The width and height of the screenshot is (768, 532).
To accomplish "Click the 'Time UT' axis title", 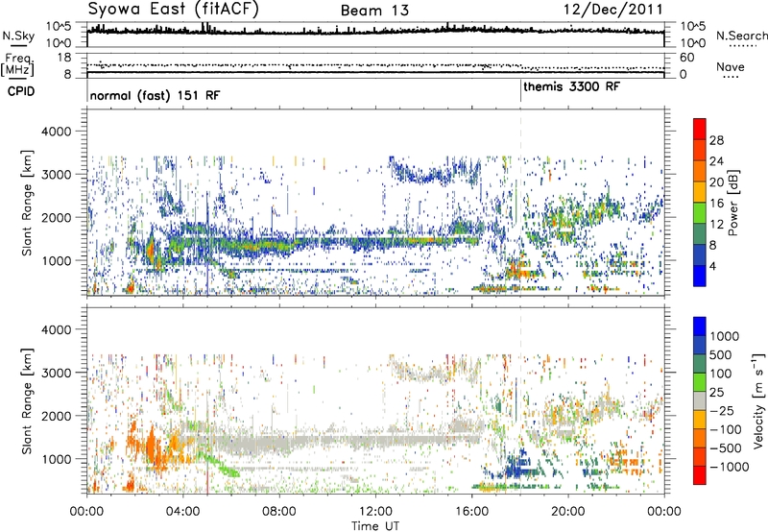I will 375,526.
